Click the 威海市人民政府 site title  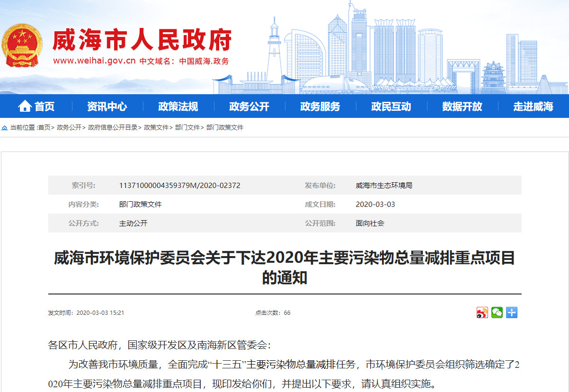point(142,40)
